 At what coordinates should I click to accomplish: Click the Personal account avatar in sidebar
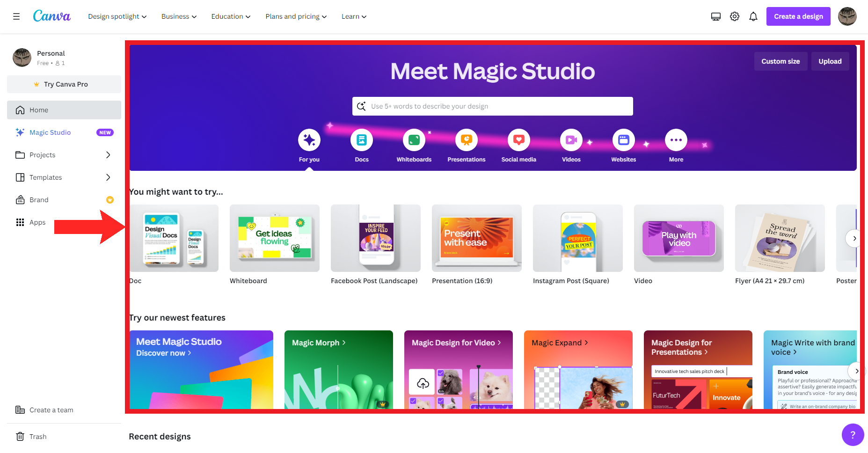(x=22, y=58)
